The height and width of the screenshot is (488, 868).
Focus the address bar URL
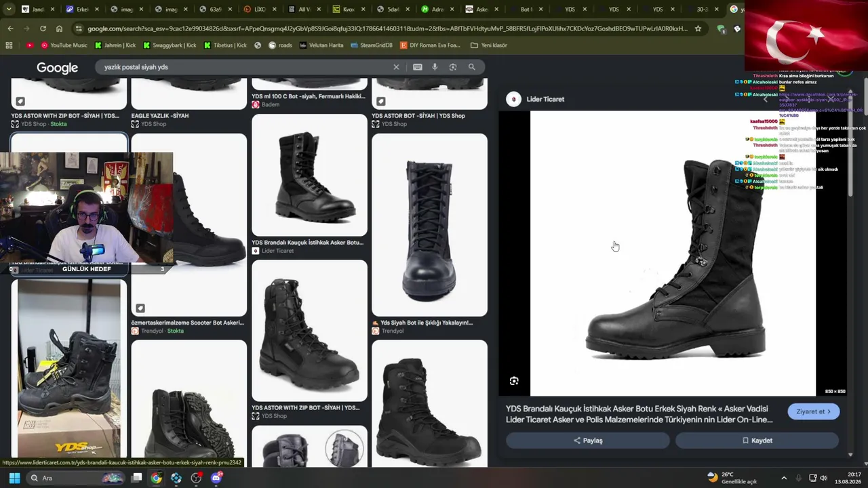click(387, 28)
